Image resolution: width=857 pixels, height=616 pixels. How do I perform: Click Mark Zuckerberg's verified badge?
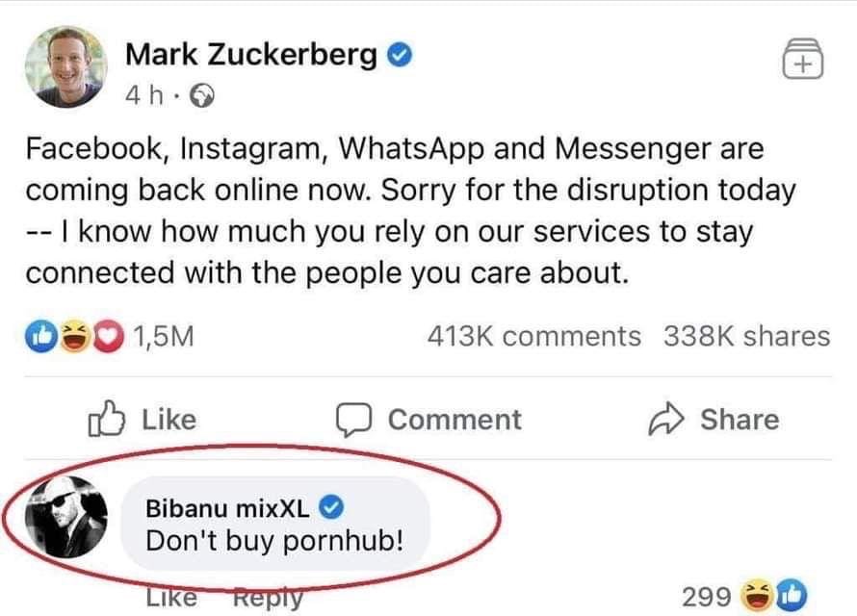click(x=400, y=56)
